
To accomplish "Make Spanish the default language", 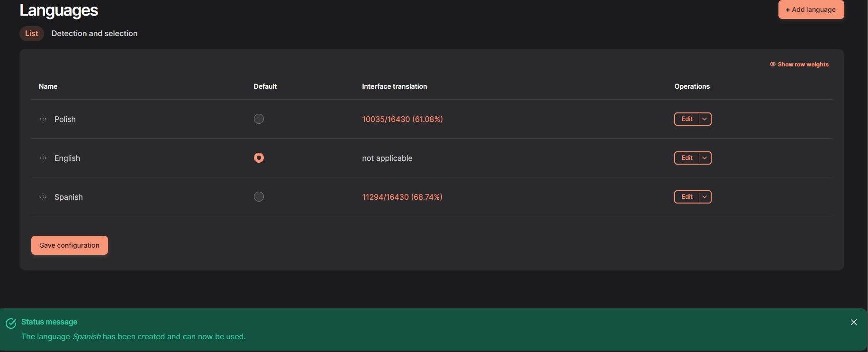I will point(259,197).
